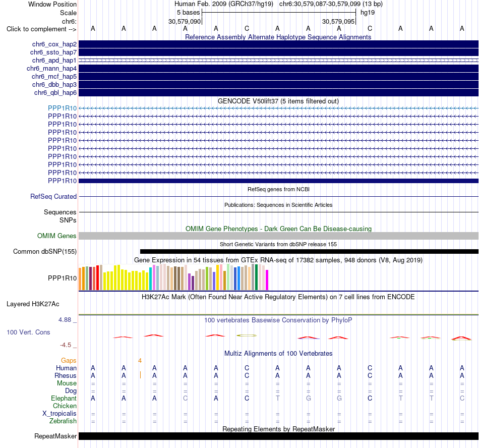Click the orange Gaps row label
Screen dimensions: 479x448
click(69, 361)
